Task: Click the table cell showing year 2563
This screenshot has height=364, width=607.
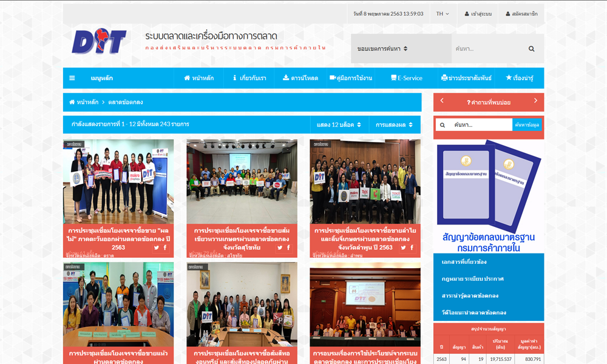Action: (442, 359)
